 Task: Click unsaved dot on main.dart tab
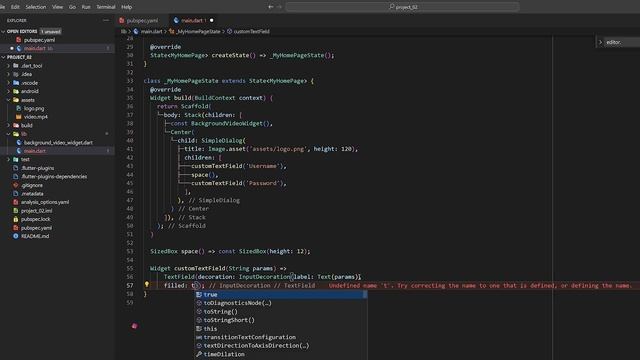pos(211,20)
